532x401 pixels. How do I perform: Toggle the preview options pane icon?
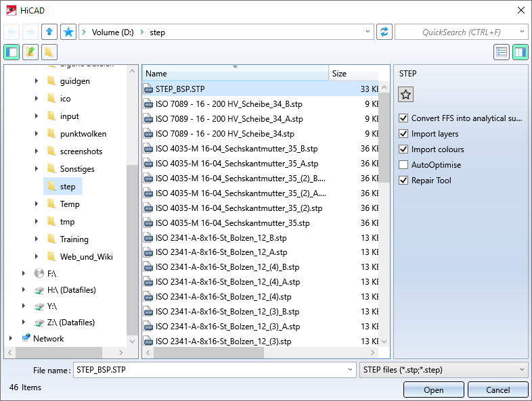pos(520,52)
